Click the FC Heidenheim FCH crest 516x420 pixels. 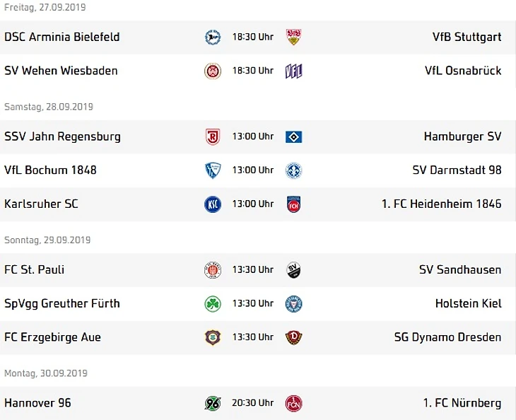pos(293,204)
